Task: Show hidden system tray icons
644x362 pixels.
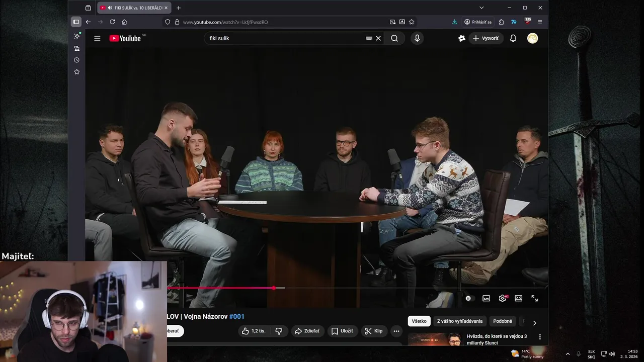Action: [568, 354]
